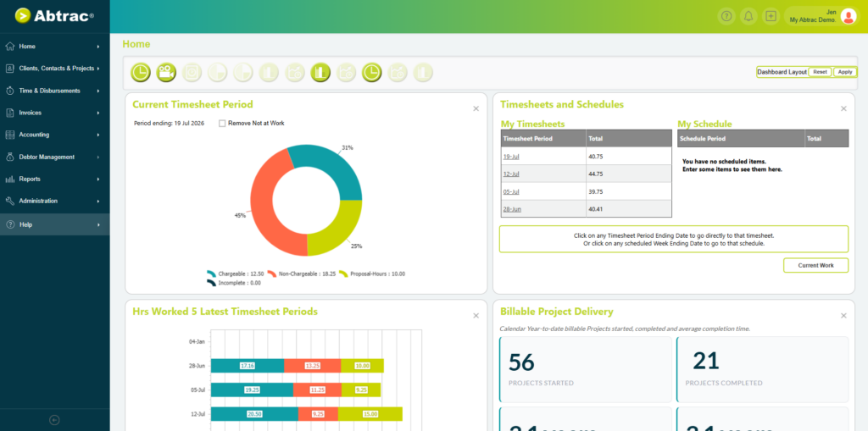868x431 pixels.
Task: Enable the faded pie chart icon beside the square timesheet icon
Action: pyautogui.click(x=218, y=73)
